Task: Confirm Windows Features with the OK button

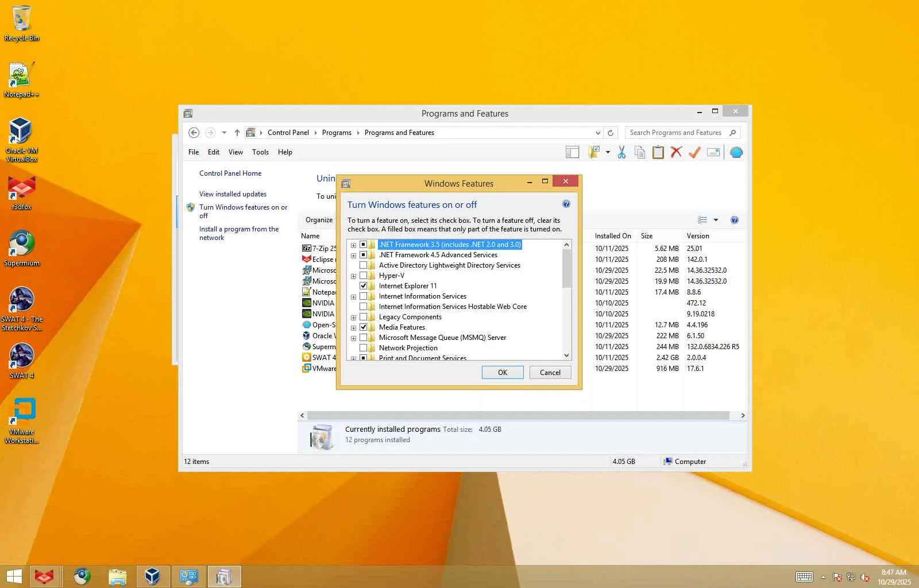Action: 503,372
